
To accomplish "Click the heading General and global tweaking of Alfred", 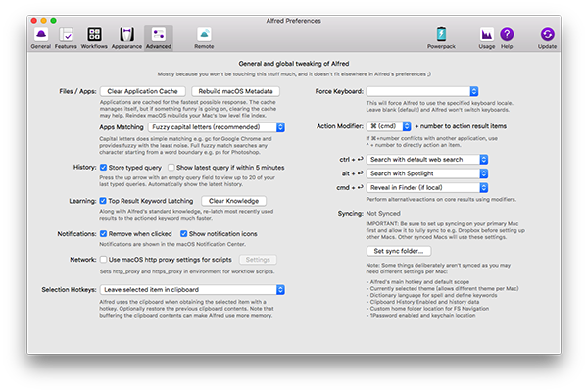I will point(294,64).
